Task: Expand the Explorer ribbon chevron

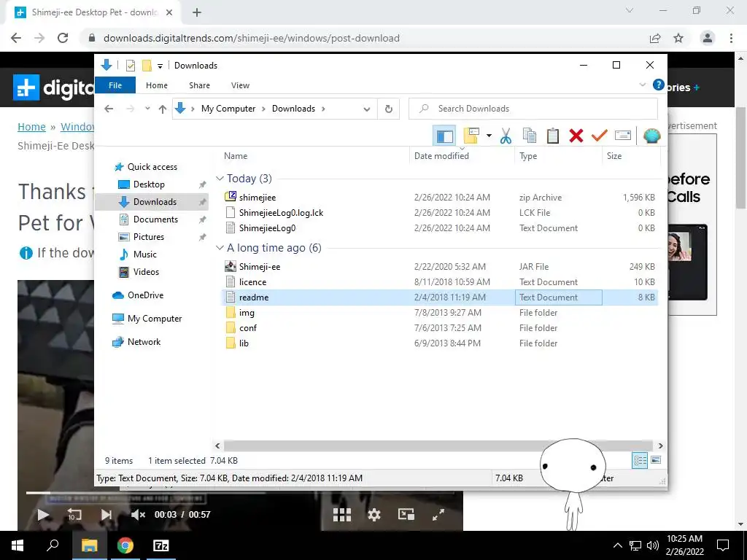Action: [642, 85]
